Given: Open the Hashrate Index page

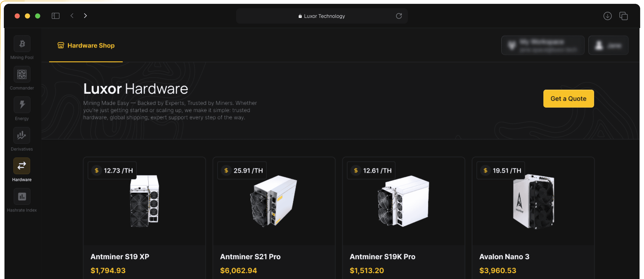Looking at the screenshot, I should pos(22,196).
